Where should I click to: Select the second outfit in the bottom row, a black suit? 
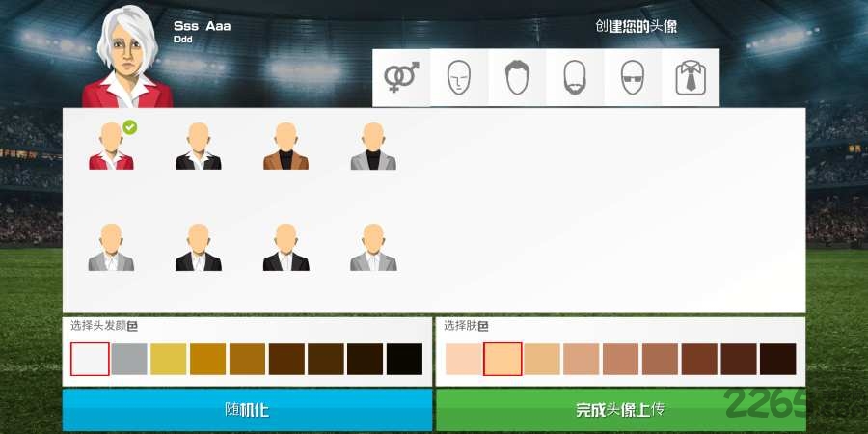[198, 248]
